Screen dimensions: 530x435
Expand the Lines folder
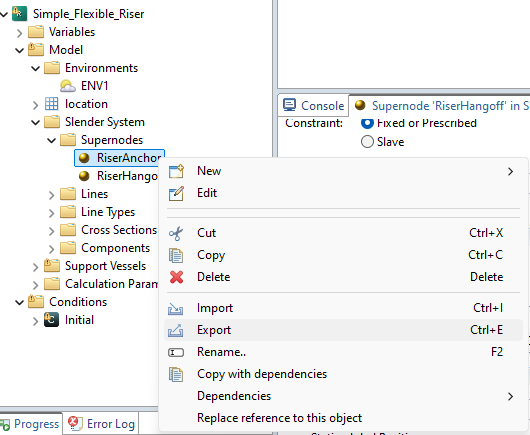click(51, 195)
